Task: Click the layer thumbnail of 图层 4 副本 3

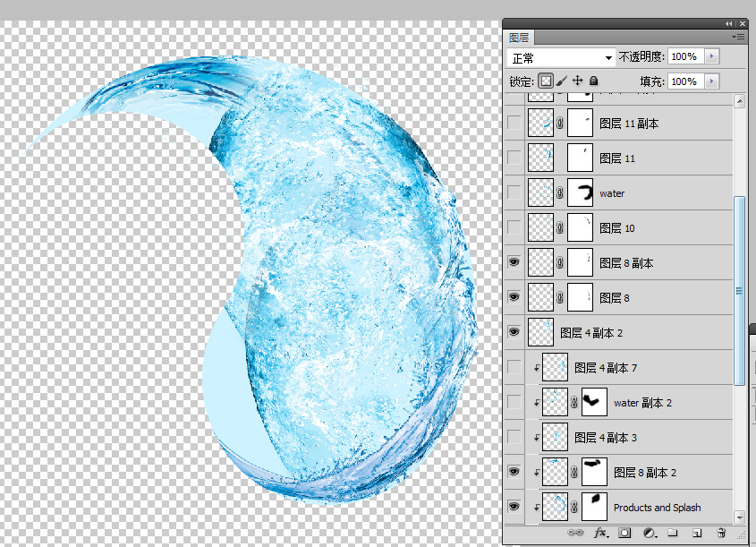Action: coord(555,437)
